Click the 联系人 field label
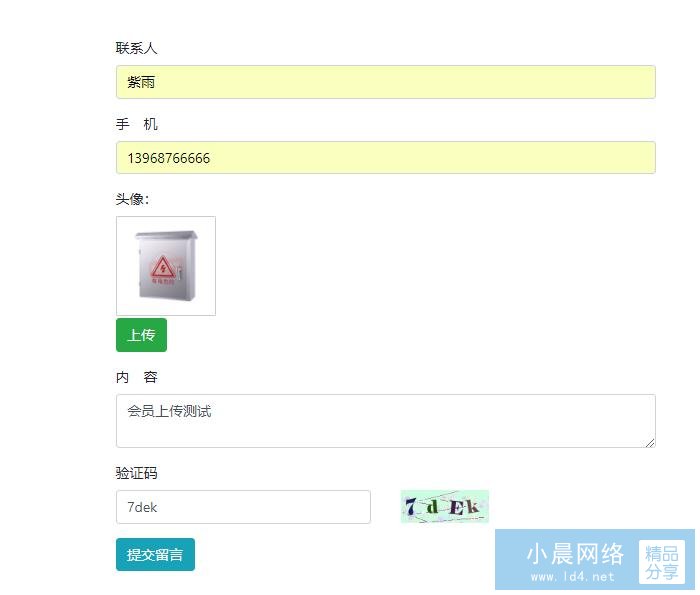This screenshot has height=595, width=700. tap(136, 48)
